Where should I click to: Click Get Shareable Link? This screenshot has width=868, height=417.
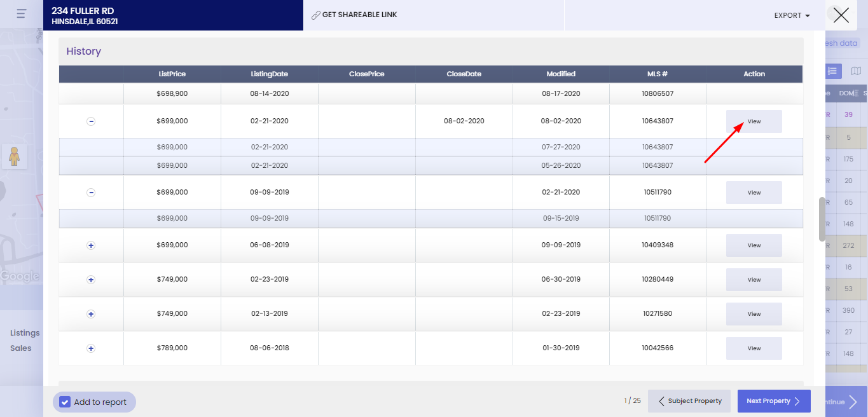tap(360, 15)
